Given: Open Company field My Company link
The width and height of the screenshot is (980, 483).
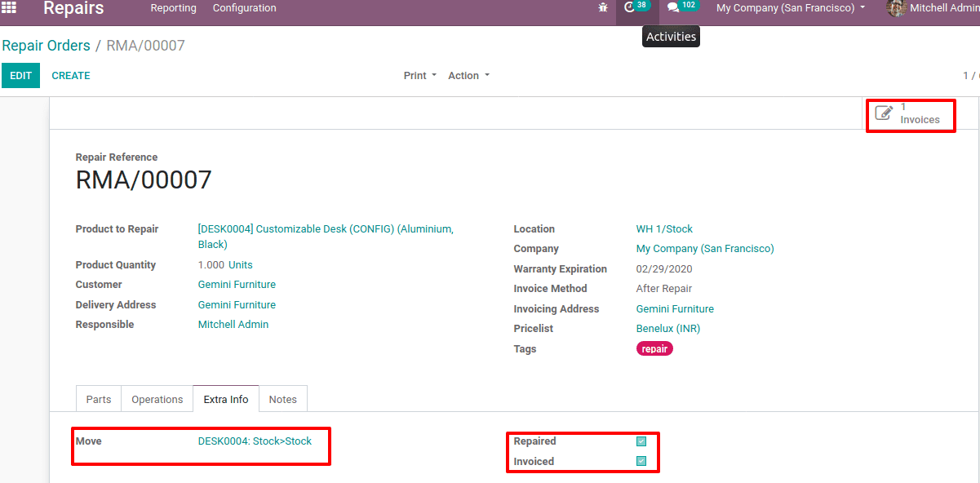Looking at the screenshot, I should click(x=705, y=249).
